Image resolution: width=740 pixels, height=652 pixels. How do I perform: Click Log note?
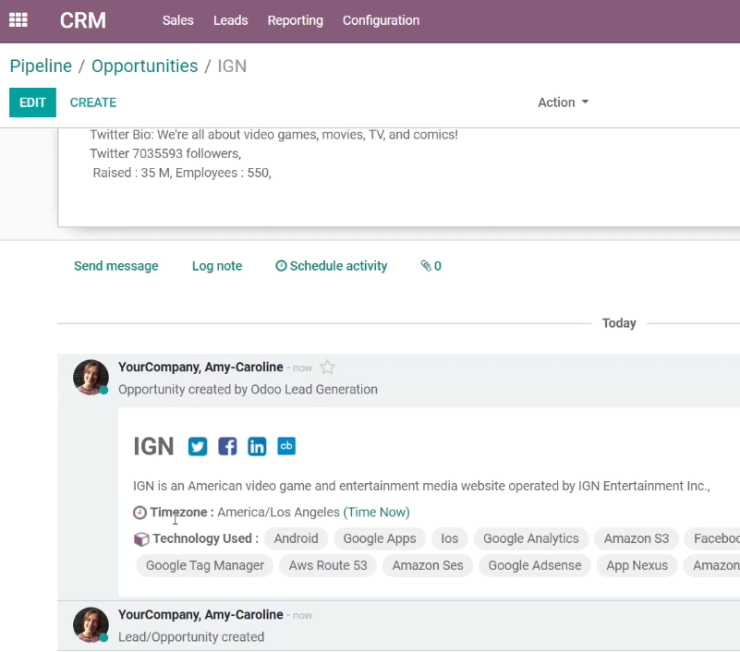point(217,266)
